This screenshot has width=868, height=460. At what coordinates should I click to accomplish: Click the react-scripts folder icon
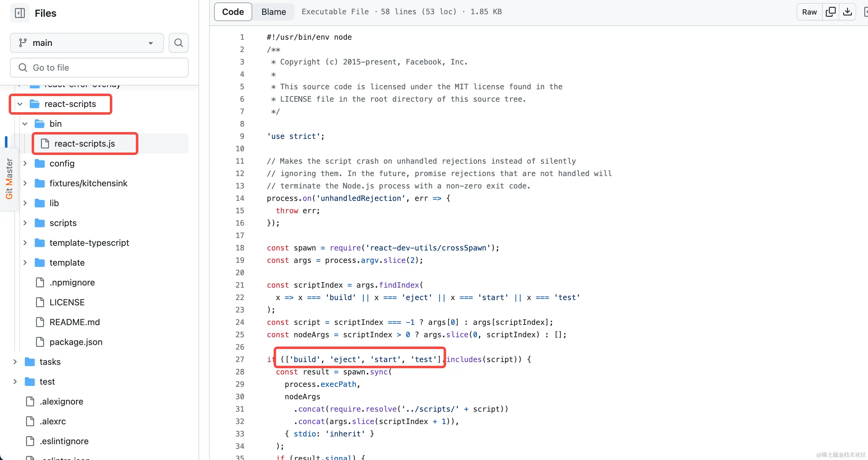[35, 104]
